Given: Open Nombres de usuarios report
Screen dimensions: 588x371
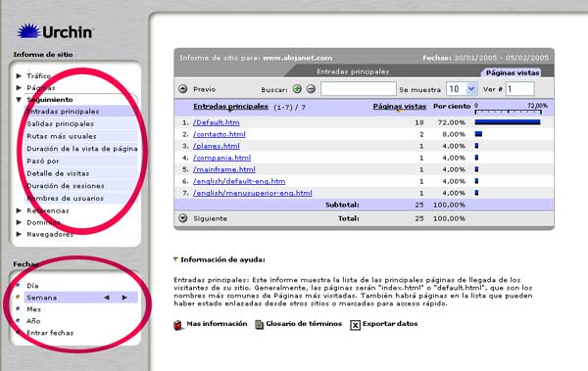Looking at the screenshot, I should point(65,199).
